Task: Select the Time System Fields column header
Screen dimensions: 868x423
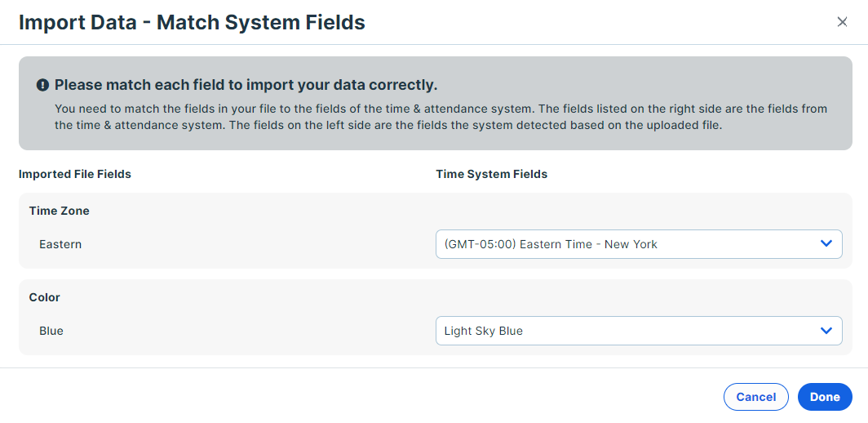Action: [492, 174]
